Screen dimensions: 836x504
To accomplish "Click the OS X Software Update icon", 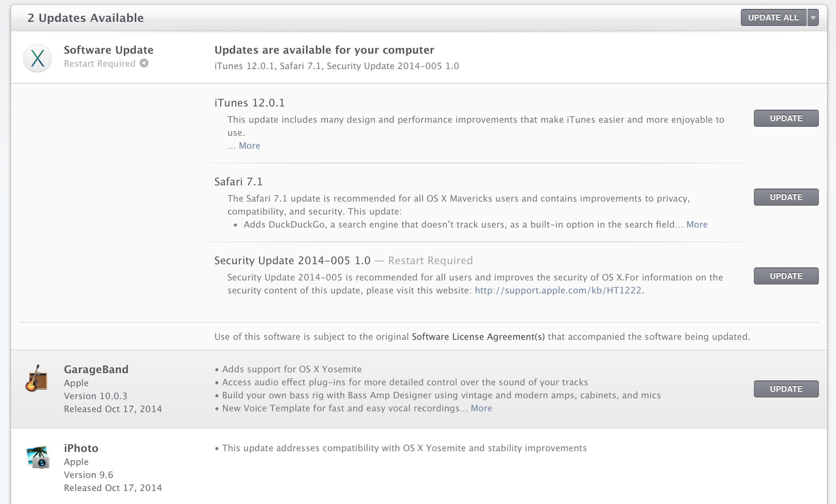I will point(37,58).
